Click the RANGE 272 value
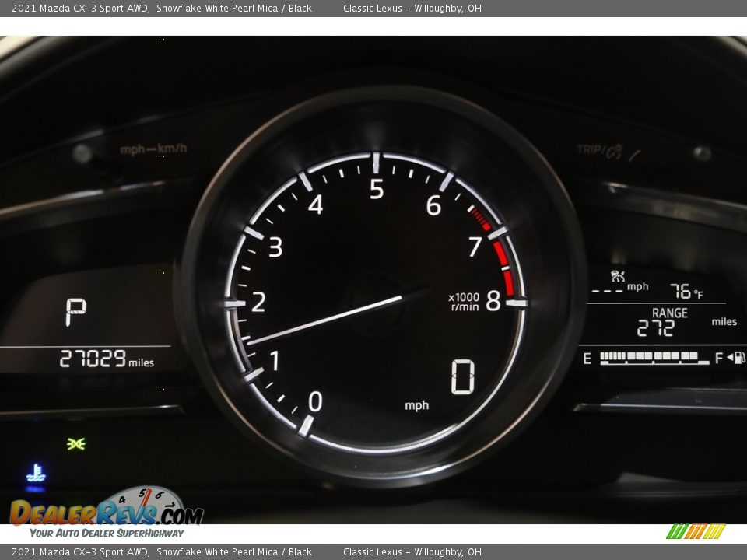The width and height of the screenshot is (747, 560). pyautogui.click(x=656, y=328)
